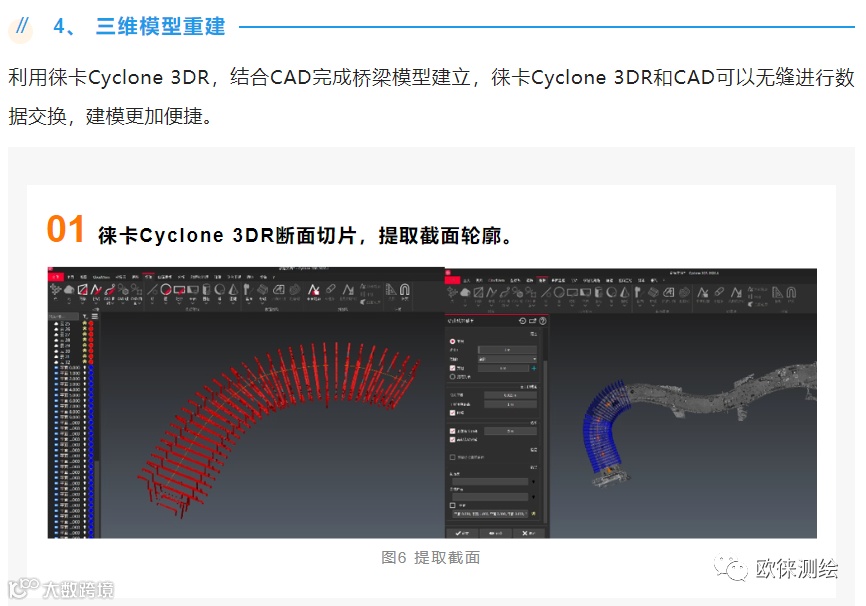Image resolution: width=866 pixels, height=606 pixels.
Task: Toggle the checked box next to the plus field
Action: pos(453,368)
